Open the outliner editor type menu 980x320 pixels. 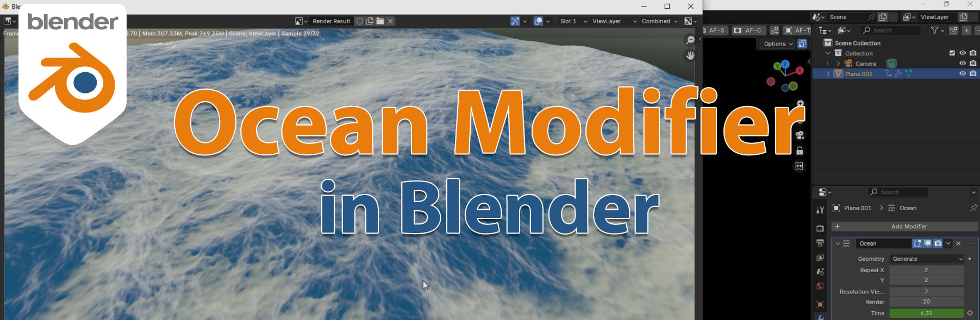(825, 30)
